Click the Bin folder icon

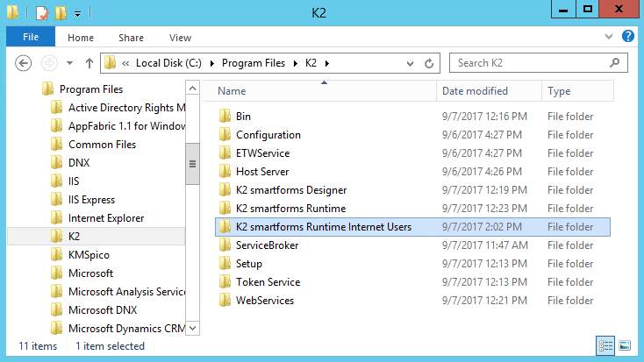[x=225, y=117]
